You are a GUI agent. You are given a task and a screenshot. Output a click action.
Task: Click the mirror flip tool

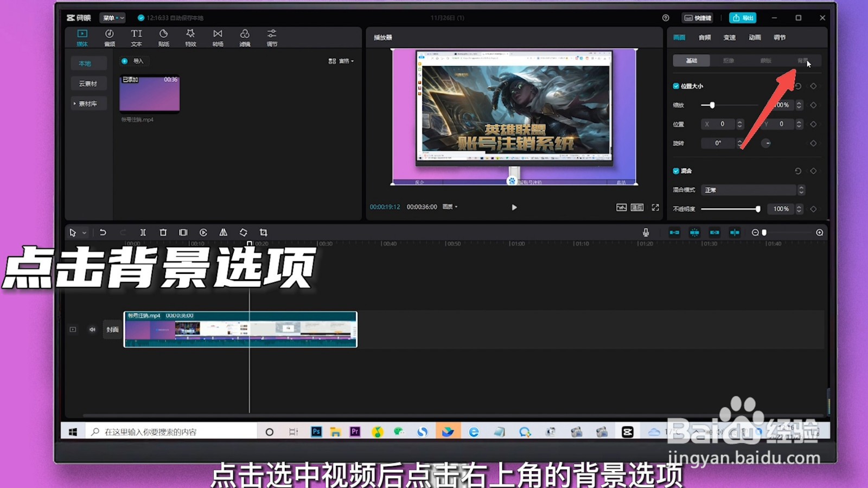point(223,233)
